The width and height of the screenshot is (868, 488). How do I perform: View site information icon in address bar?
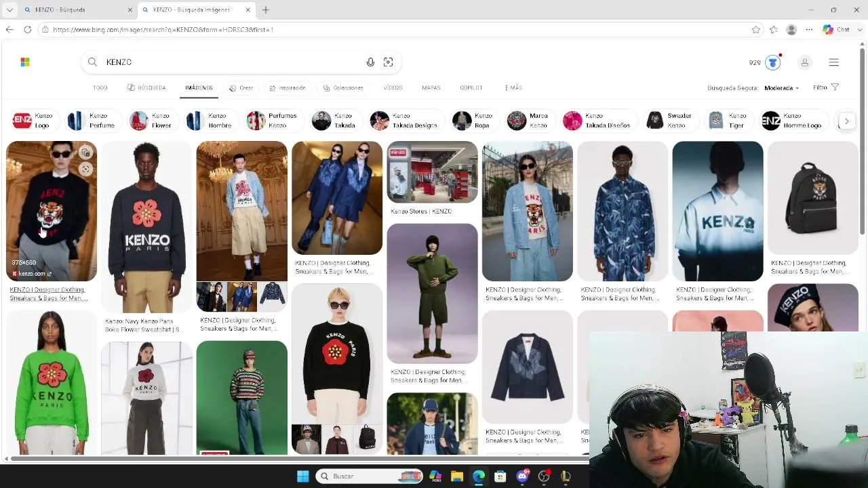coord(45,30)
